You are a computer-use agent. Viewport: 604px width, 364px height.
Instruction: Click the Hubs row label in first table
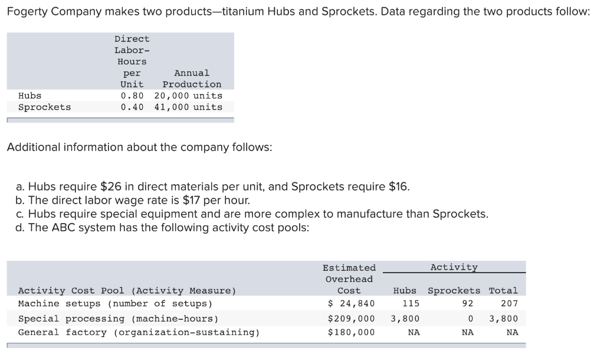pos(30,96)
